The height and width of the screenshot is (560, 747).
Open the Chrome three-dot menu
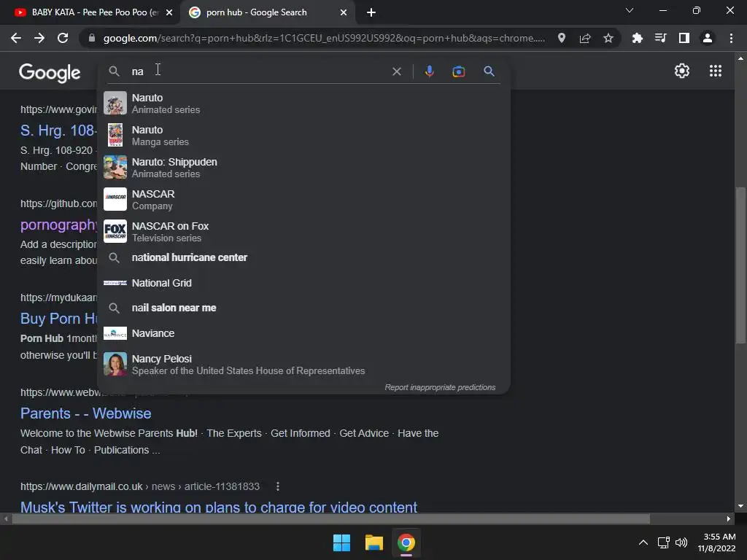click(x=731, y=38)
